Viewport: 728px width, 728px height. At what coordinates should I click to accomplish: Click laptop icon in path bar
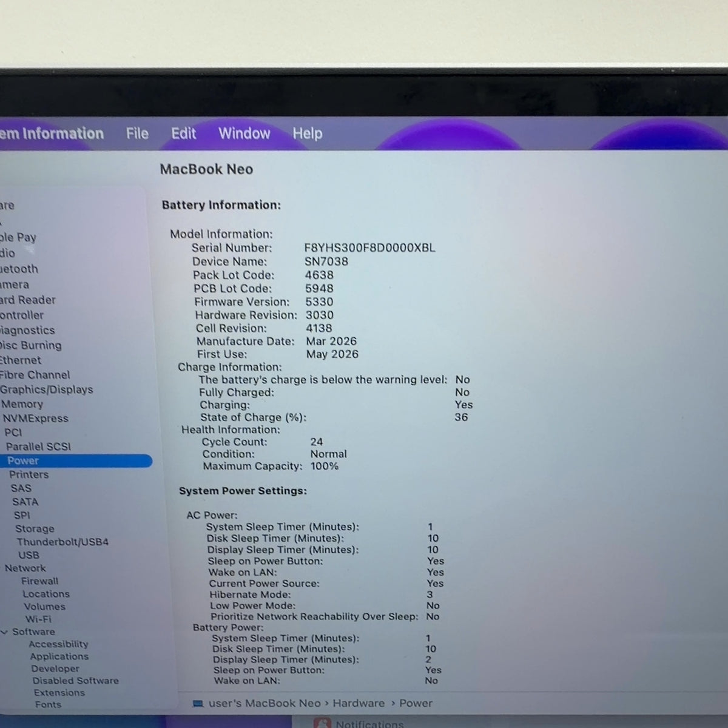click(x=198, y=704)
